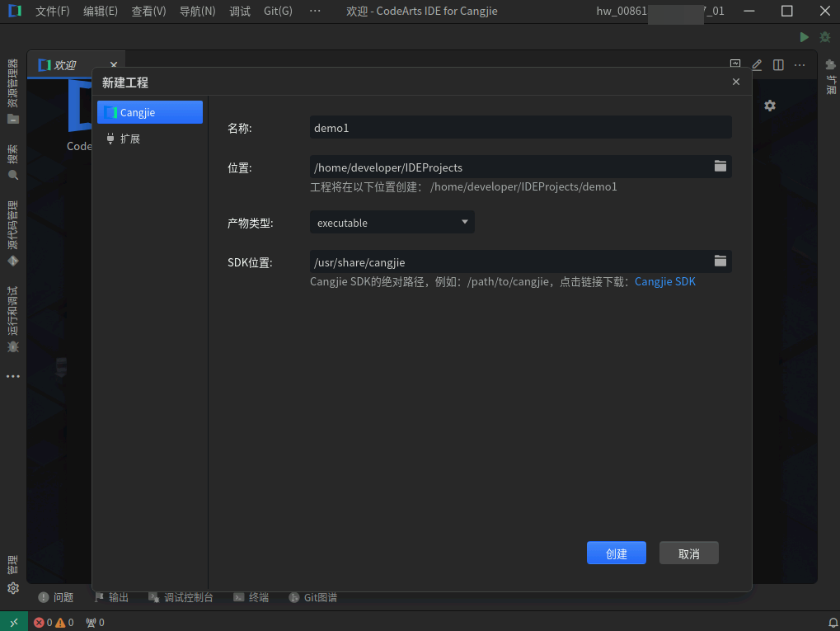
Task: Open the Search sidebar panel
Action: 13,162
